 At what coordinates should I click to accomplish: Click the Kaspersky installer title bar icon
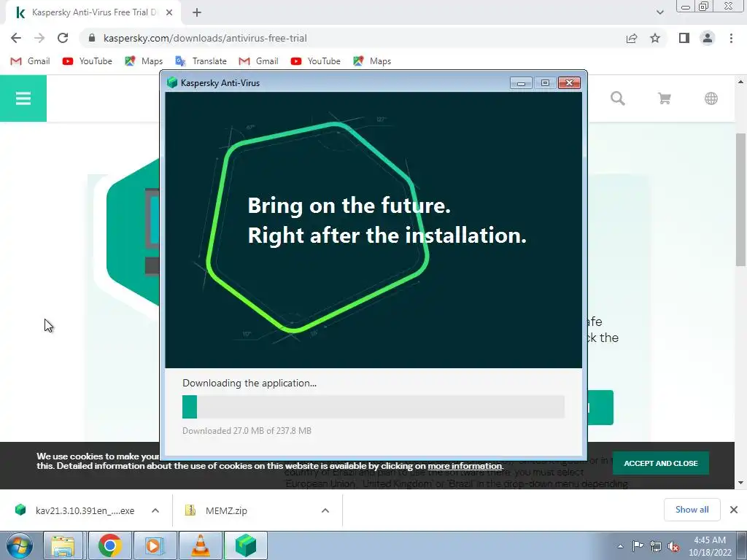(x=172, y=83)
